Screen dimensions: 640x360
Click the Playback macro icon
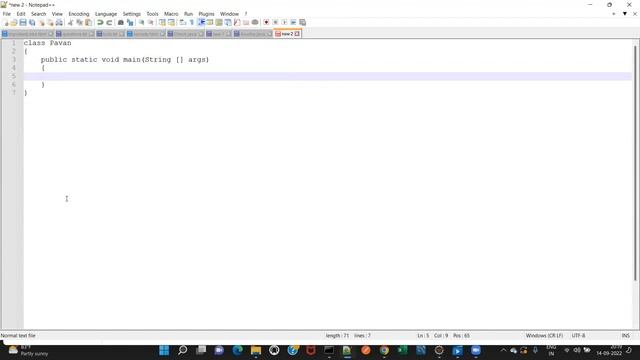[284, 22]
